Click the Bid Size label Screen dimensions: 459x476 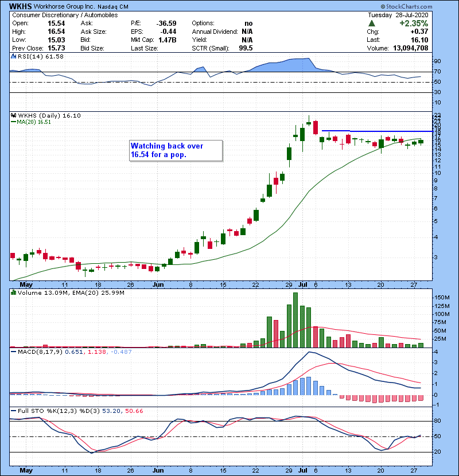92,48
